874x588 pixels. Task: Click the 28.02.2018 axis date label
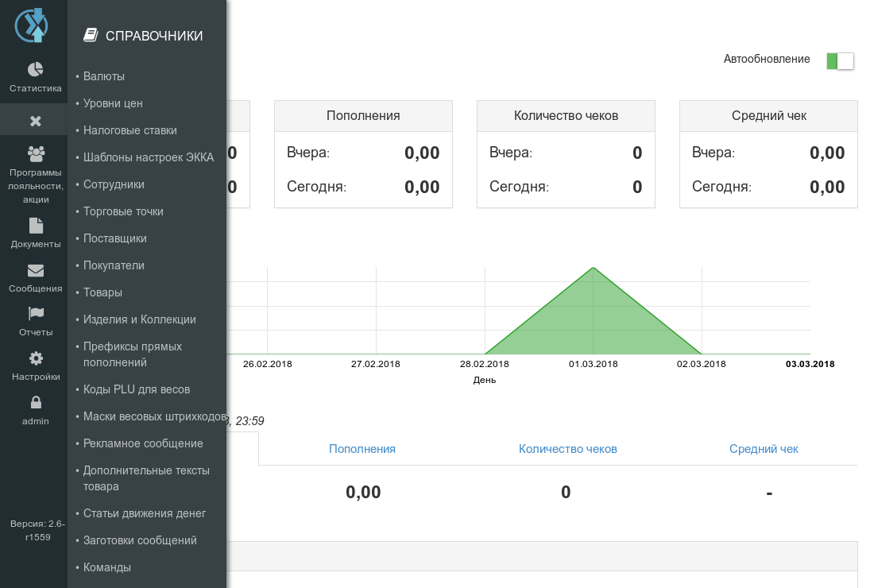pyautogui.click(x=485, y=364)
